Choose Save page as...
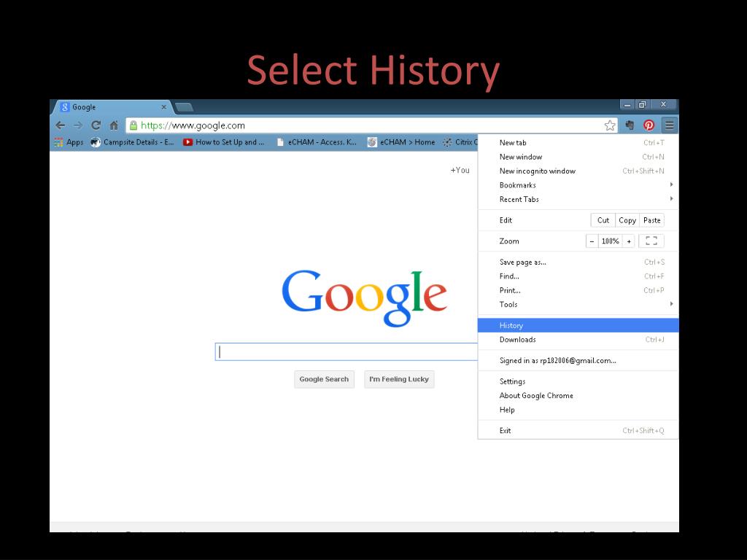Viewport: 747px width, 560px height. coord(578,262)
